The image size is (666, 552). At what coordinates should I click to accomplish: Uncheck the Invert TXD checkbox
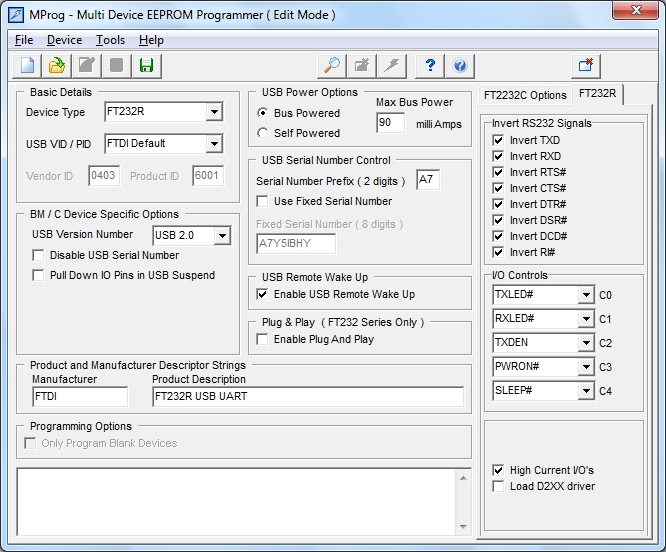(x=498, y=141)
